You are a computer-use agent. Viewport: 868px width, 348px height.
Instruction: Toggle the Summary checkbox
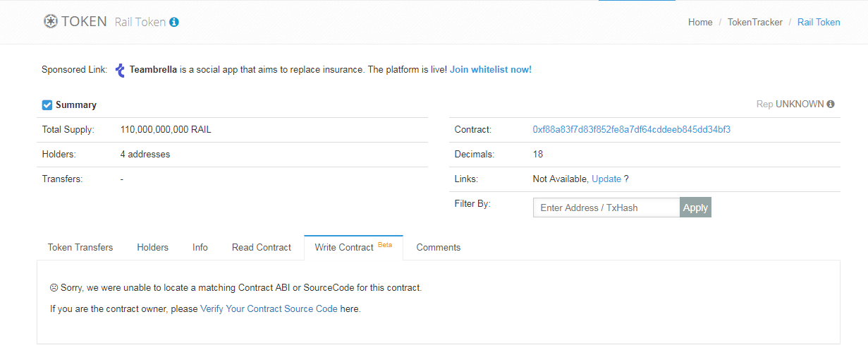point(47,105)
